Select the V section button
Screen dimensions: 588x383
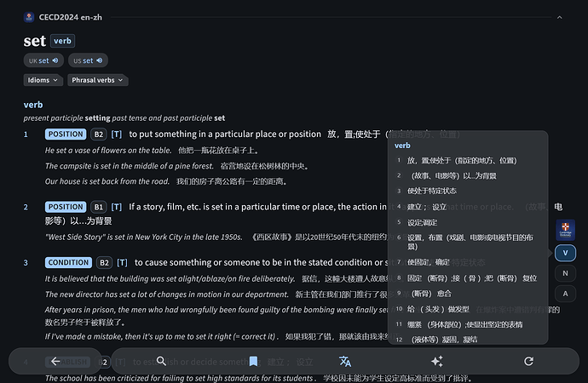(x=565, y=252)
